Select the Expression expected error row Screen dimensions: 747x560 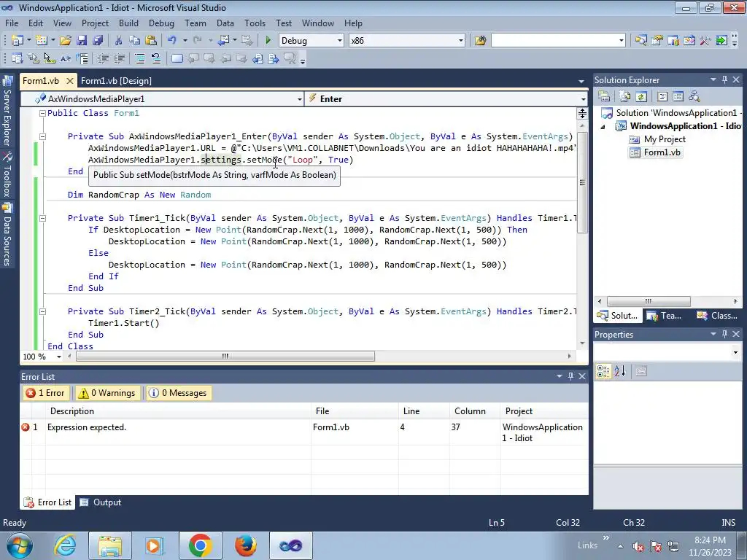pyautogui.click(x=304, y=432)
